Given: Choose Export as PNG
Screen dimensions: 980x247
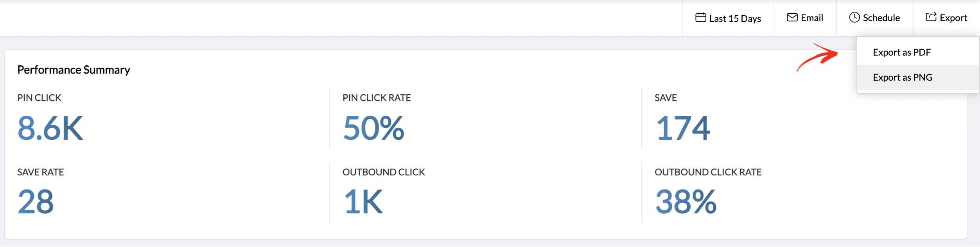Looking at the screenshot, I should tap(902, 78).
